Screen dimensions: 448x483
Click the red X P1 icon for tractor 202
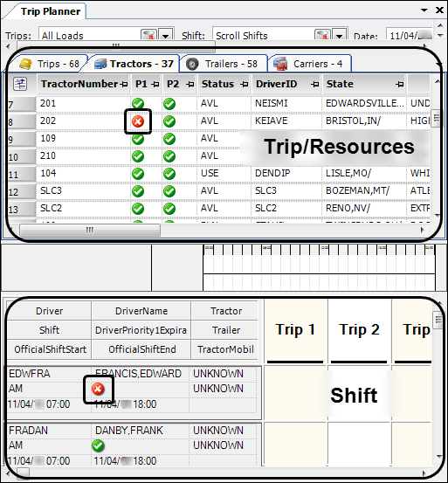point(138,121)
